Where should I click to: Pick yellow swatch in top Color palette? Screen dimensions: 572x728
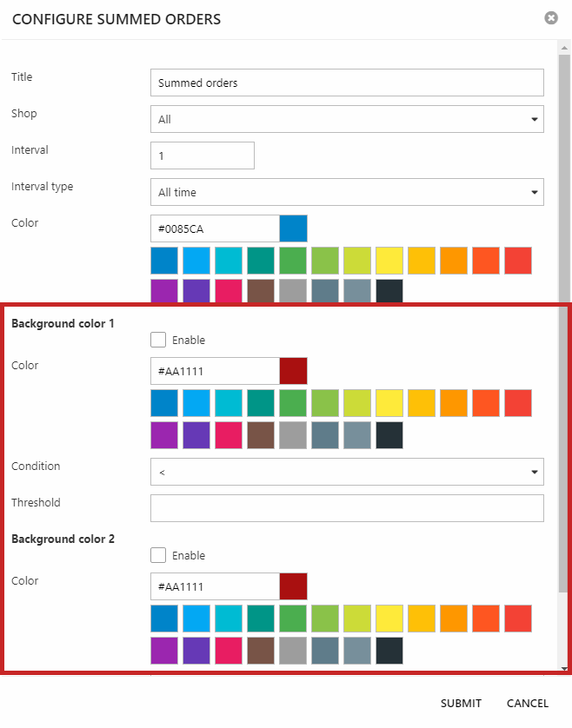point(389,261)
